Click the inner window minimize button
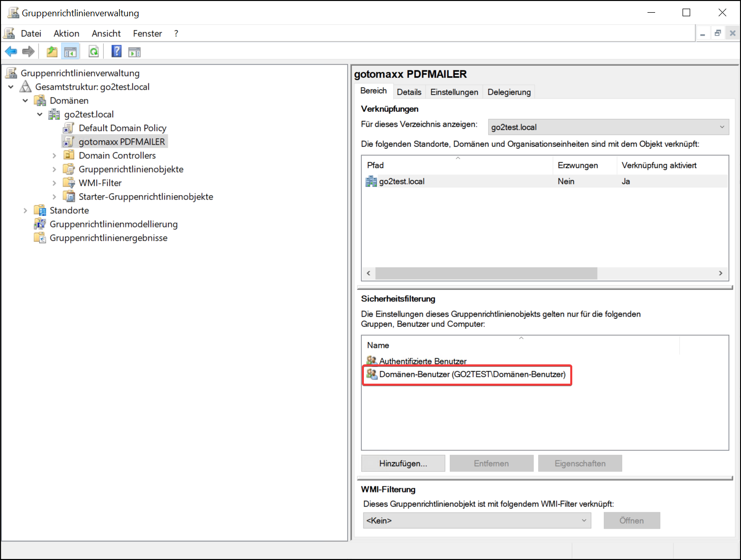741x560 pixels. pyautogui.click(x=703, y=34)
